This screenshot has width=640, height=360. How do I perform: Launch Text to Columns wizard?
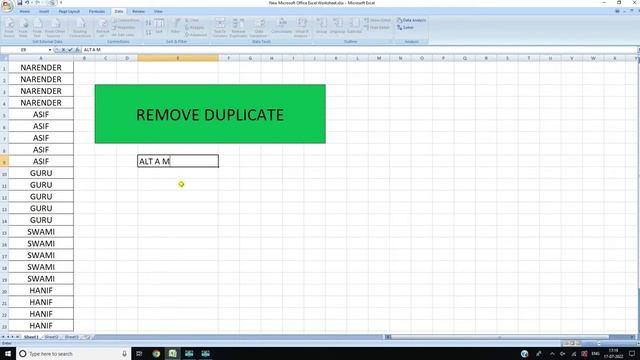point(220,28)
